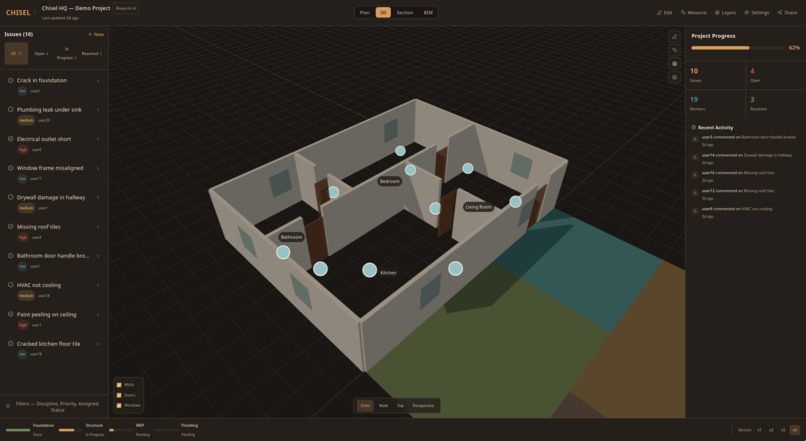Click Share in the top bar
The height and width of the screenshot is (441, 806).
click(x=787, y=12)
